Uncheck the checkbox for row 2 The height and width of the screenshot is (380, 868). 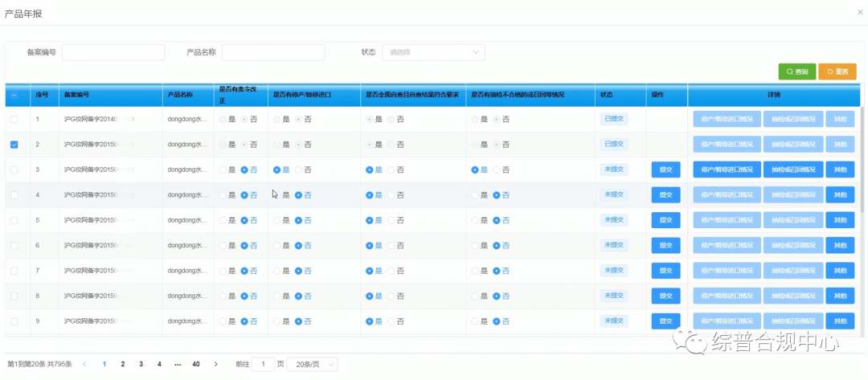[15, 145]
